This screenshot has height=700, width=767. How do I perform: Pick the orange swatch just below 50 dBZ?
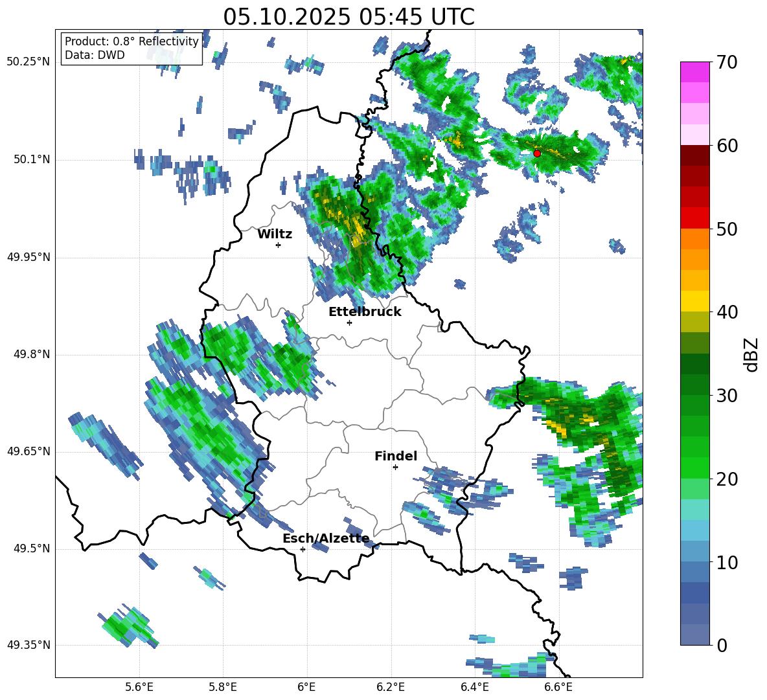[694, 239]
